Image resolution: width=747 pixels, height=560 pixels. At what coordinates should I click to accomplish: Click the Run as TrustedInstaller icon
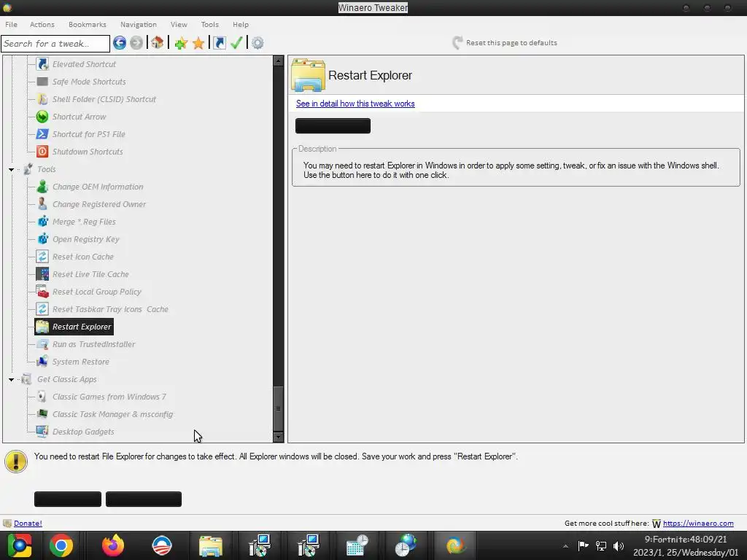pos(42,344)
